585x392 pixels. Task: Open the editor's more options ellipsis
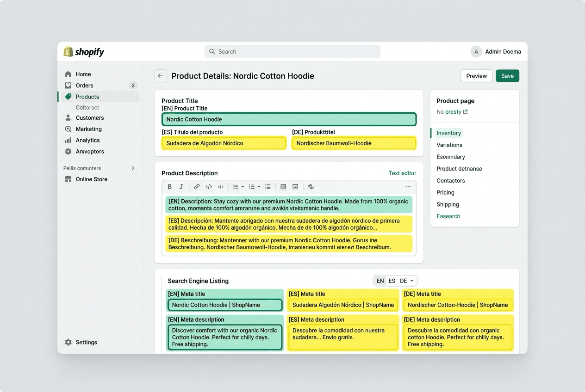click(x=408, y=187)
